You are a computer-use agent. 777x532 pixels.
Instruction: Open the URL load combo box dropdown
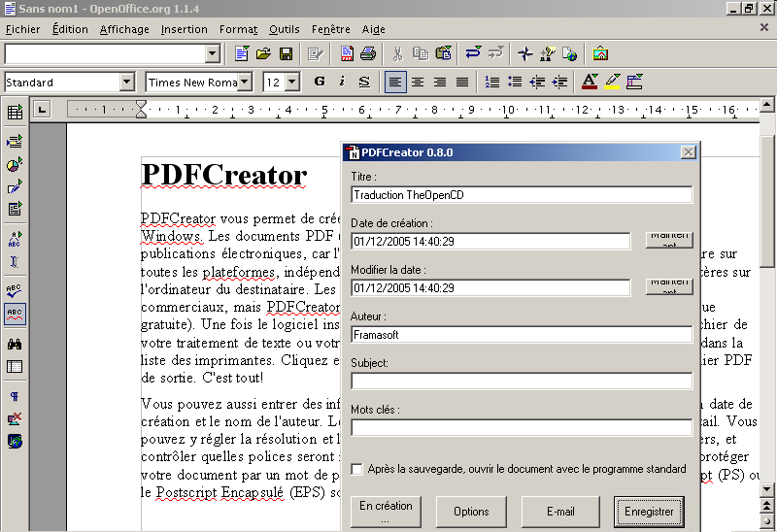(213, 53)
